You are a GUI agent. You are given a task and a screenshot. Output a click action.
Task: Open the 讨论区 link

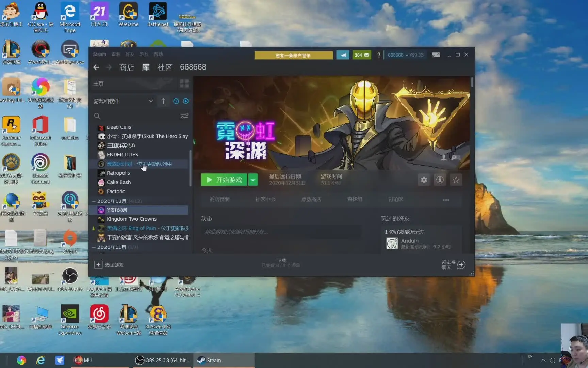coord(395,200)
